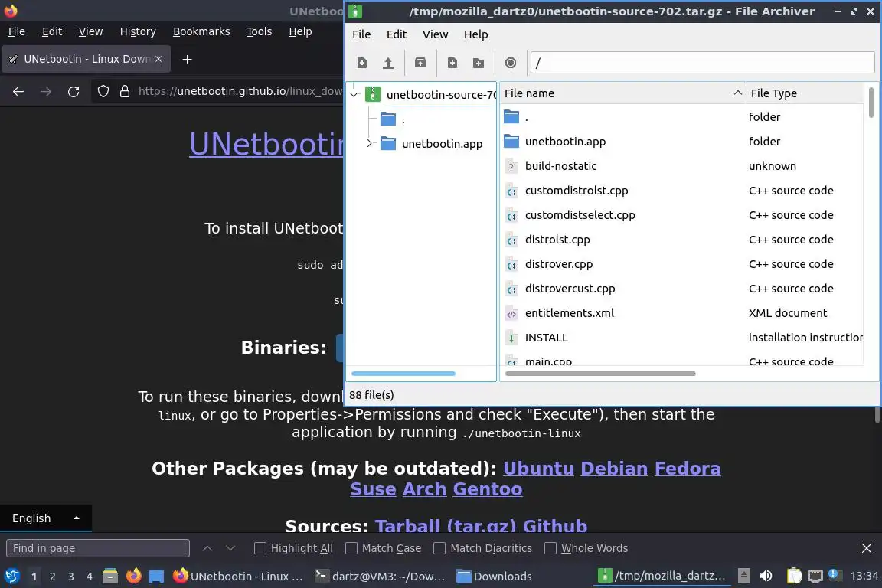The image size is (882, 588).
Task: Enable Match Case checkbox
Action: (351, 548)
